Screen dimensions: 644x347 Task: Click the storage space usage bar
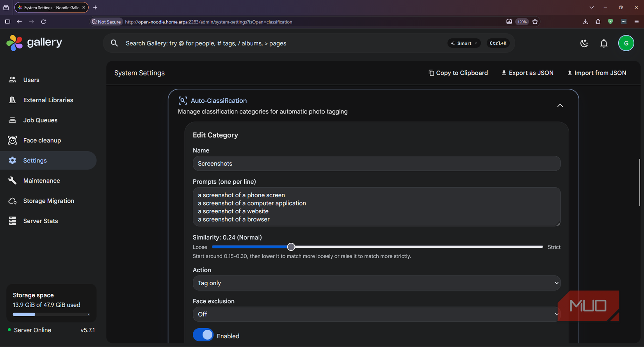[x=51, y=314]
